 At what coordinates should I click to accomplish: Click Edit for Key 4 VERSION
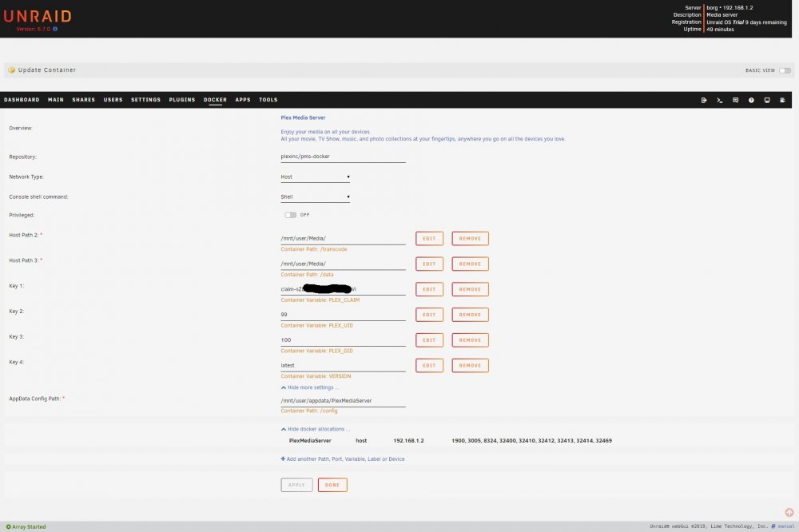tap(429, 365)
